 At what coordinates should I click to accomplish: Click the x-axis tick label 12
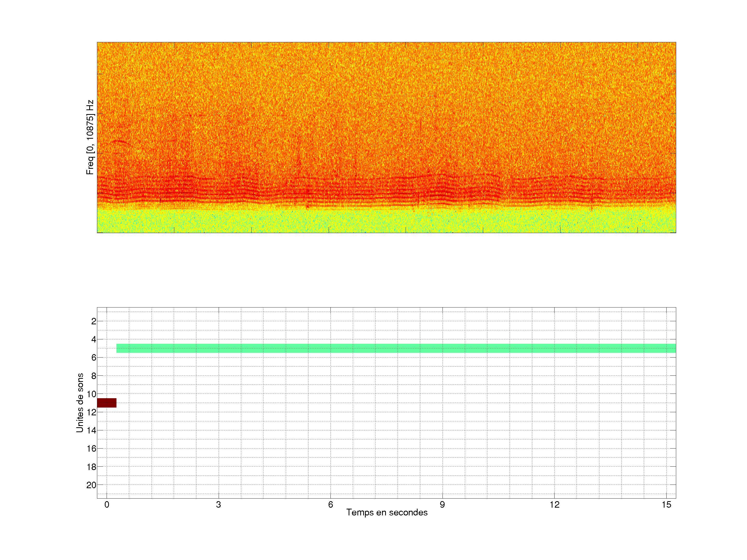point(554,505)
